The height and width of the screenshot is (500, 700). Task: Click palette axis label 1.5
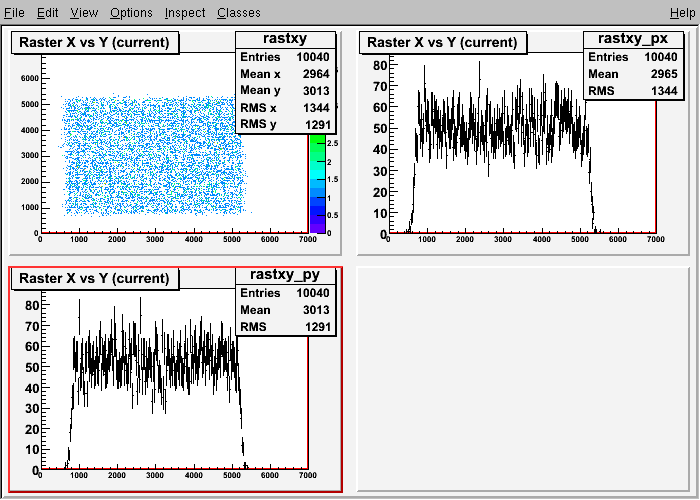[333, 179]
